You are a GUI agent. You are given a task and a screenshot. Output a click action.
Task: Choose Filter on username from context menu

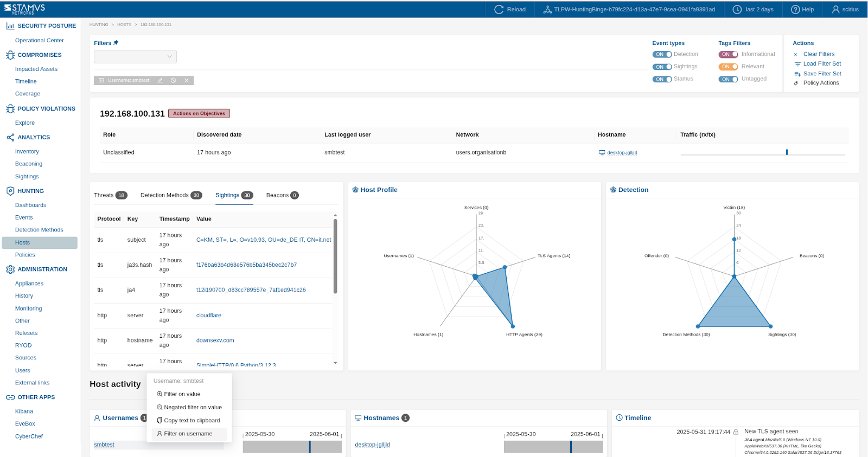188,434
